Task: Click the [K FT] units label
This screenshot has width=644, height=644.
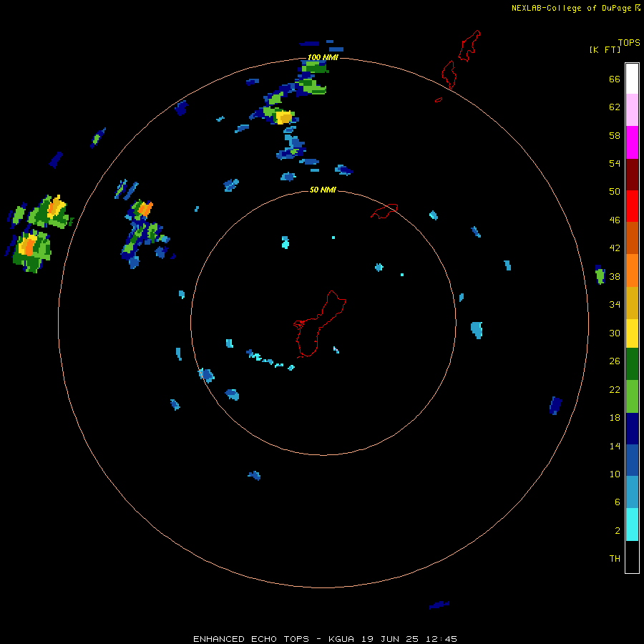Action: point(605,49)
